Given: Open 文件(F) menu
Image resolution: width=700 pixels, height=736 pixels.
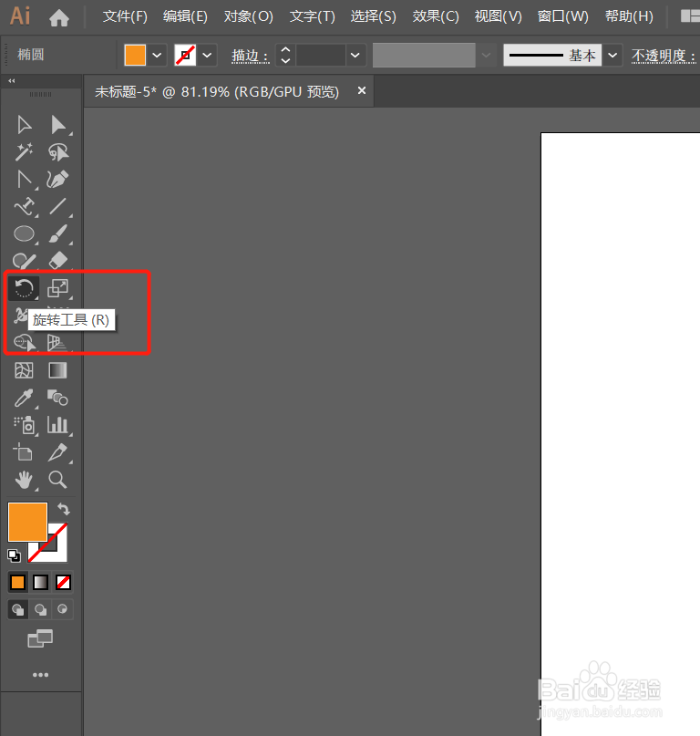Looking at the screenshot, I should (x=125, y=17).
